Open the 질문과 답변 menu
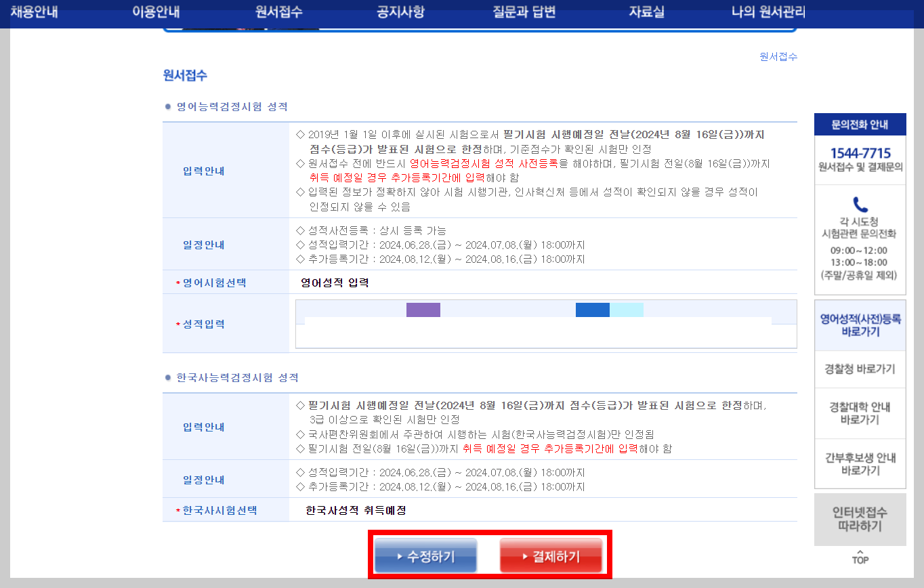Viewport: 924px width, 588px height. 523,12
